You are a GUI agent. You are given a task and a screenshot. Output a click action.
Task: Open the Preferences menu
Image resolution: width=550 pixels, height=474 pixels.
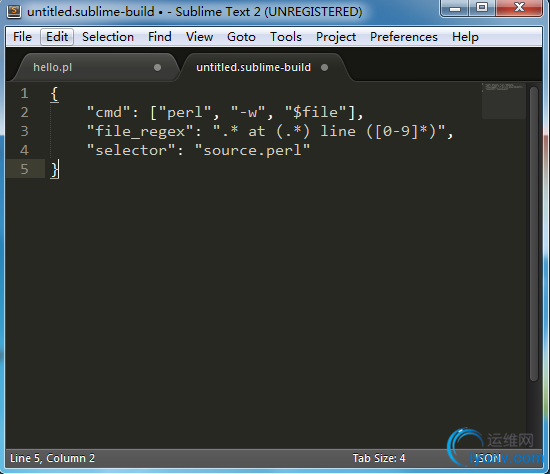pyautogui.click(x=404, y=37)
